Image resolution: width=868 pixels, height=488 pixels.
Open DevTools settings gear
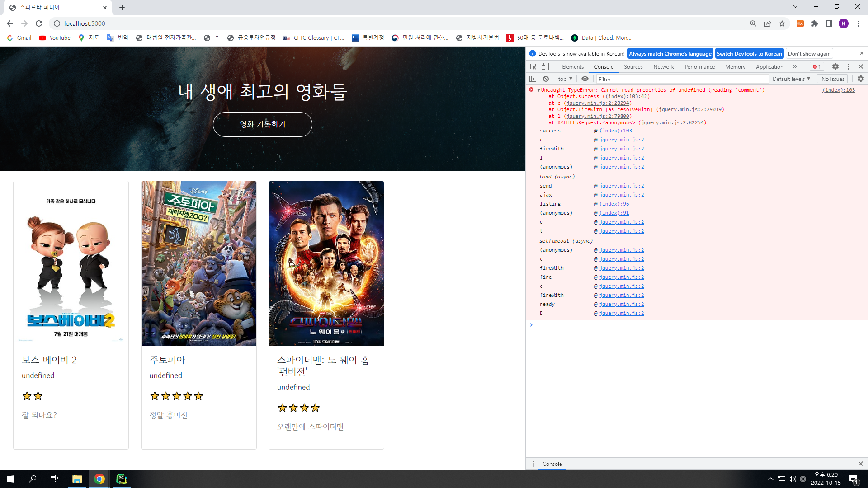pyautogui.click(x=835, y=66)
